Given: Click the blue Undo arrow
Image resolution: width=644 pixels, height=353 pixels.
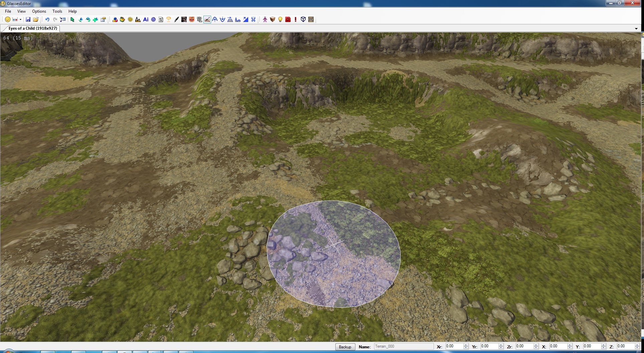Looking at the screenshot, I should click(47, 20).
